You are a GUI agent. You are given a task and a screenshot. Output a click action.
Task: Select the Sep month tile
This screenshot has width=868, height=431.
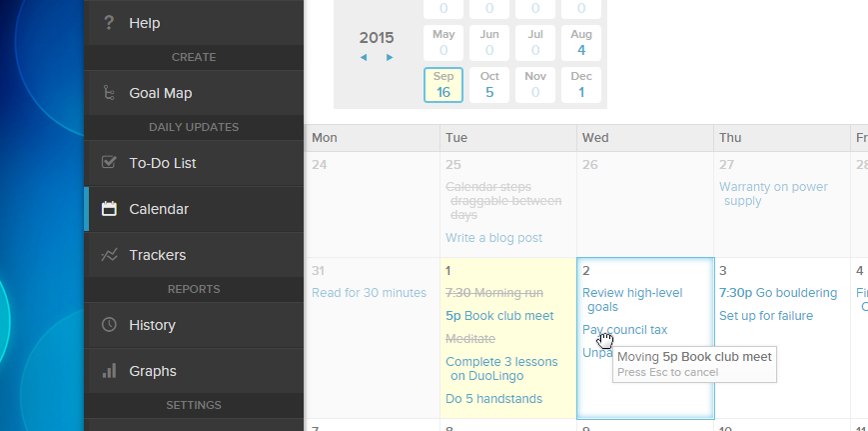coord(443,85)
